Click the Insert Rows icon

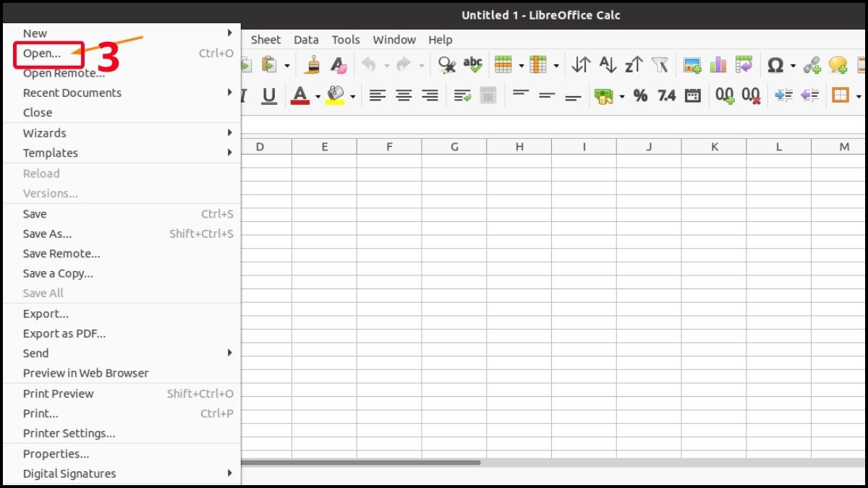[x=503, y=65]
